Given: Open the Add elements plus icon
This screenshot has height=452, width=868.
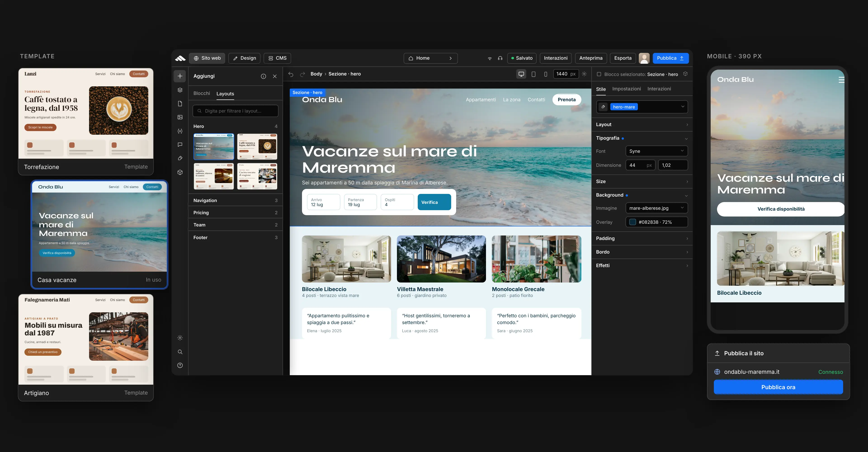Looking at the screenshot, I should pos(180,76).
